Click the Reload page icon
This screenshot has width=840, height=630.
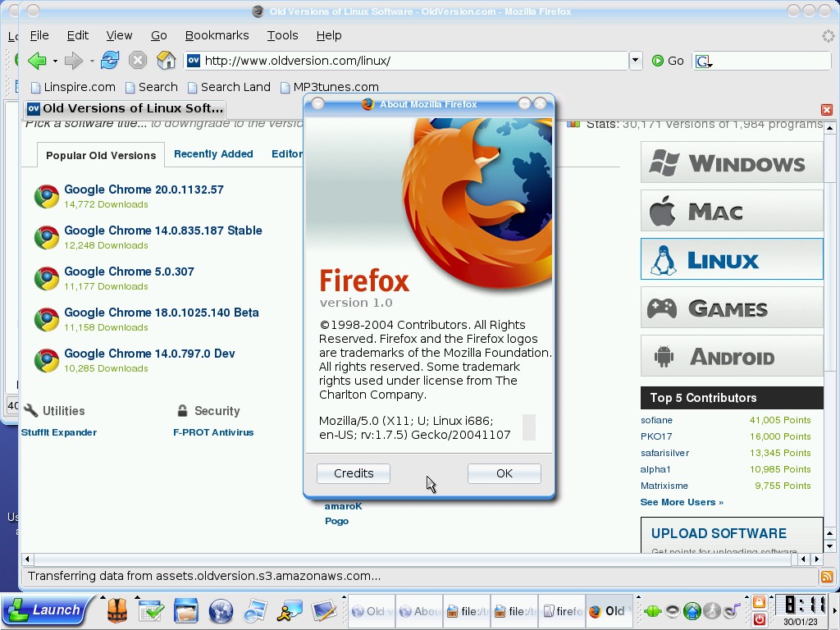pos(110,60)
